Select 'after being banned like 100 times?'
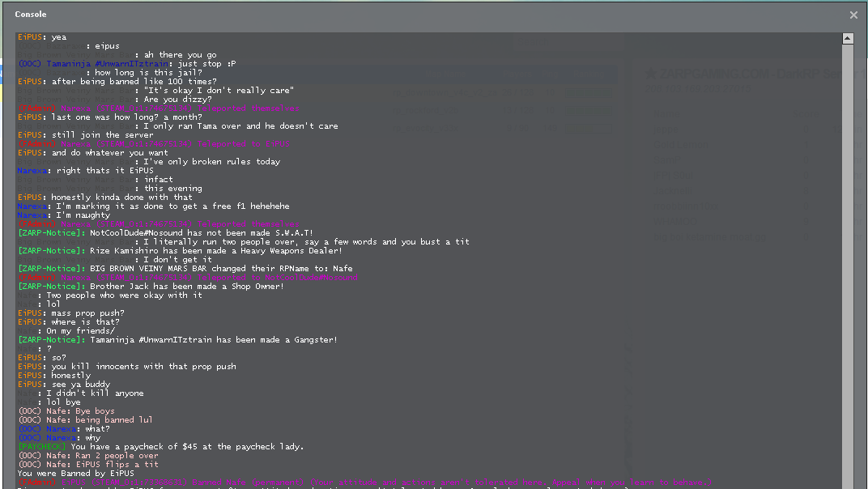This screenshot has height=489, width=868. [117, 82]
